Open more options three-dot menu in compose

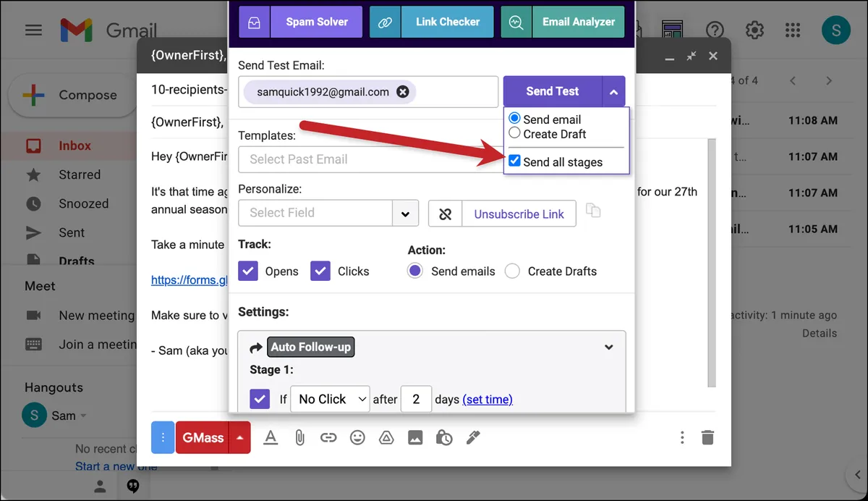pos(682,437)
